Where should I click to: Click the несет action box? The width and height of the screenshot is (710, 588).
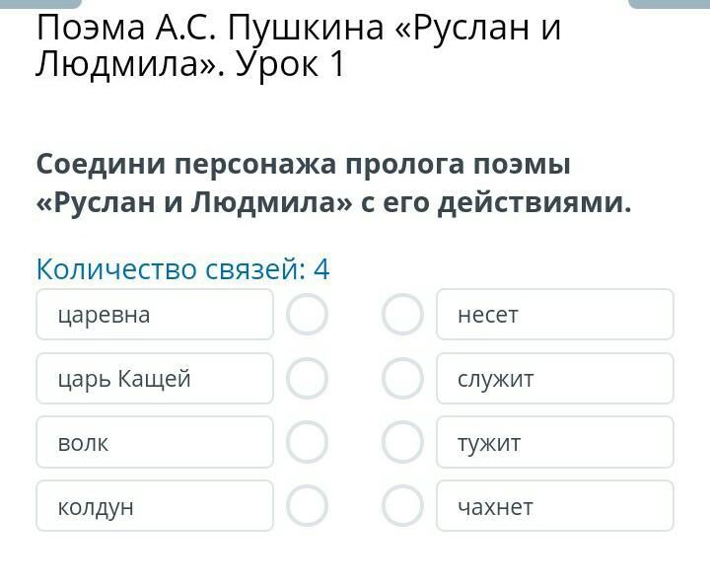pos(555,315)
